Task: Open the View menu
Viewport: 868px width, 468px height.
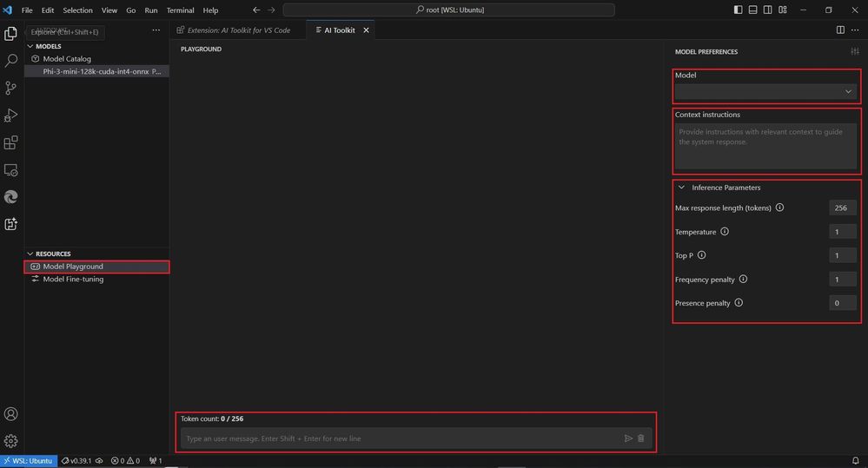Action: point(109,10)
